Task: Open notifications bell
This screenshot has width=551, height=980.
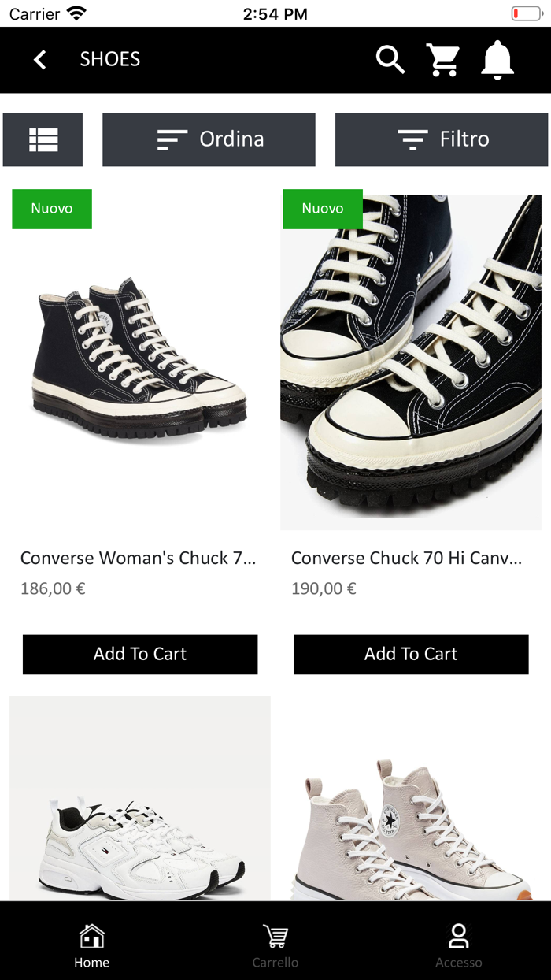Action: 497,59
